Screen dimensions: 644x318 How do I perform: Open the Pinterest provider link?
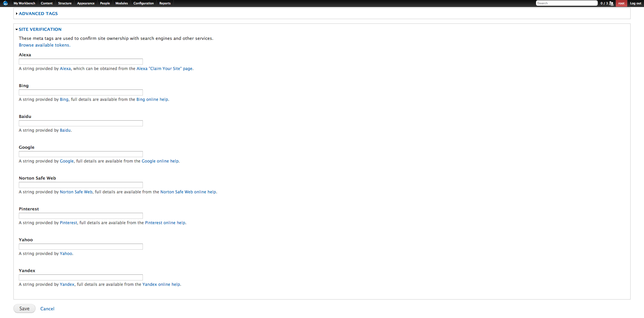tap(68, 223)
